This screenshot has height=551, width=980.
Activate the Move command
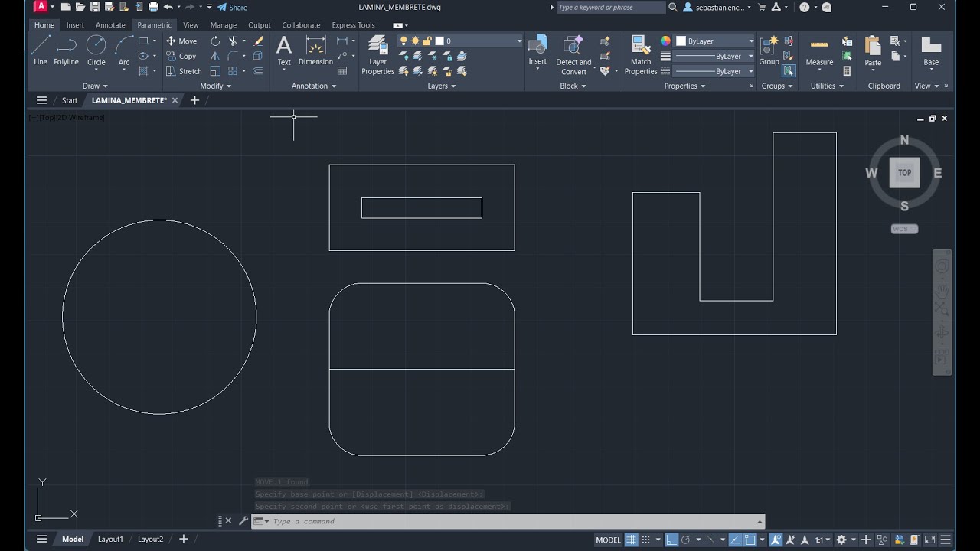tap(181, 41)
